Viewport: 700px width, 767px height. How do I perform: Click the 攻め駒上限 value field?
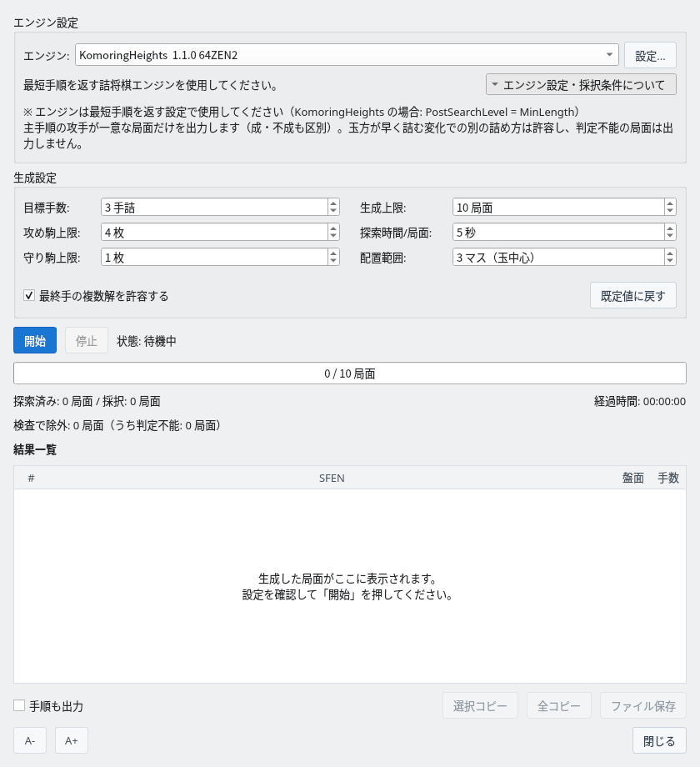coord(214,232)
